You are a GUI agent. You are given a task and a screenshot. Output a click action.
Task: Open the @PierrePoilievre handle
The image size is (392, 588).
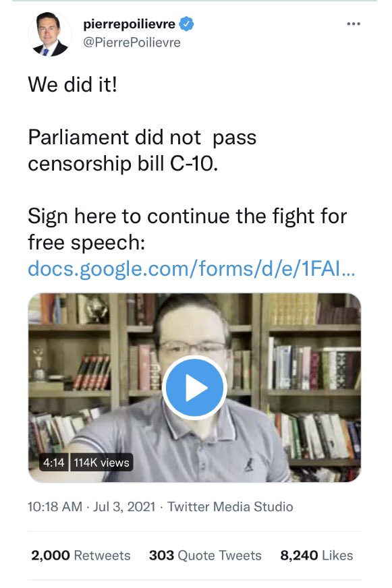coord(132,42)
